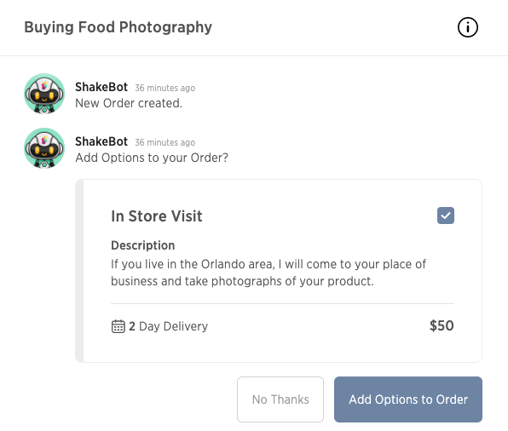Click the $50 price label
Image resolution: width=508 pixels, height=431 pixels.
[x=441, y=326]
